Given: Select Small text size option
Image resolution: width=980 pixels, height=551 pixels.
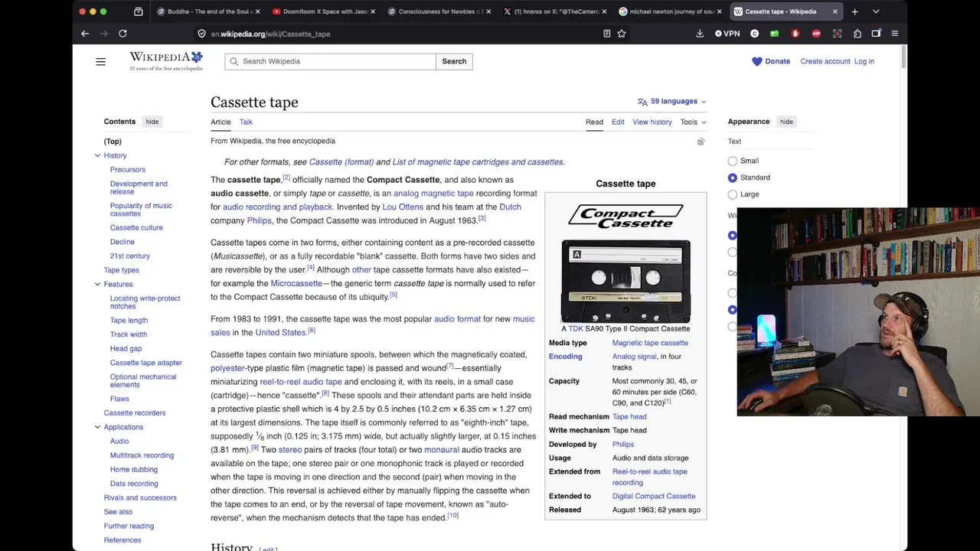Looking at the screenshot, I should 733,161.
